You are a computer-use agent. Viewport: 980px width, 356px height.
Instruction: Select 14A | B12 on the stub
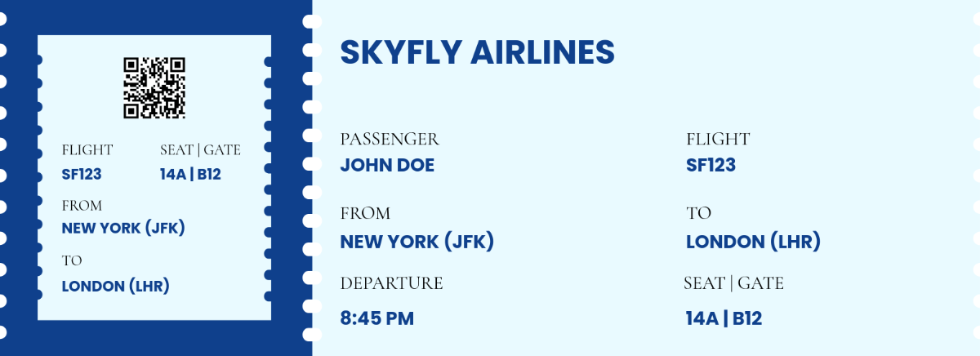pyautogui.click(x=191, y=174)
